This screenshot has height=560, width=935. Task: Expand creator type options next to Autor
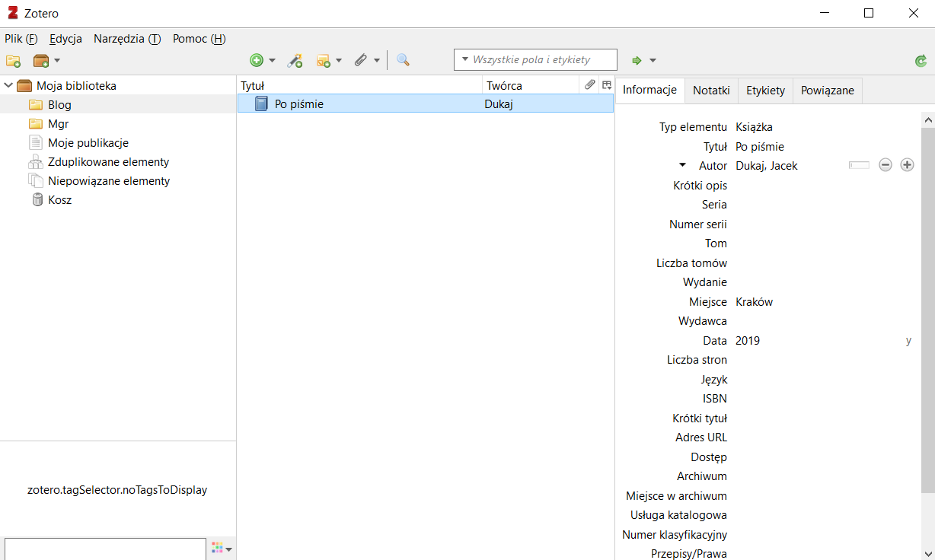pos(681,165)
